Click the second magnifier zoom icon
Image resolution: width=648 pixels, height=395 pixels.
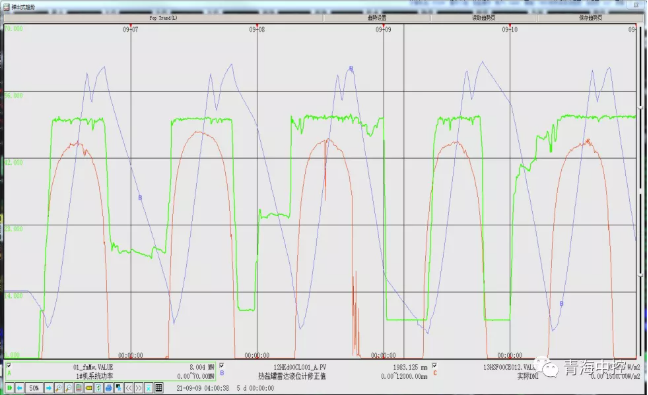coord(69,388)
